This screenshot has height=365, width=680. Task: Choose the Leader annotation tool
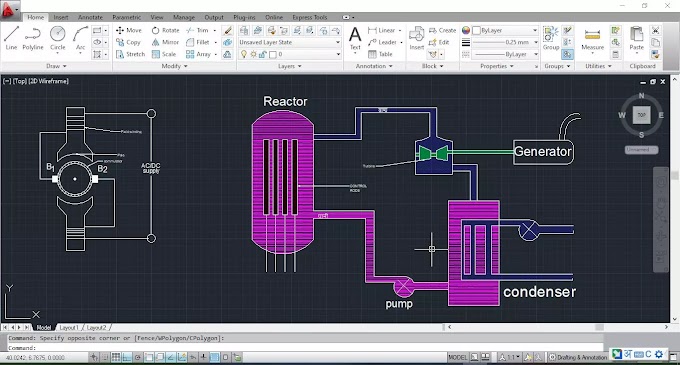tap(382, 42)
